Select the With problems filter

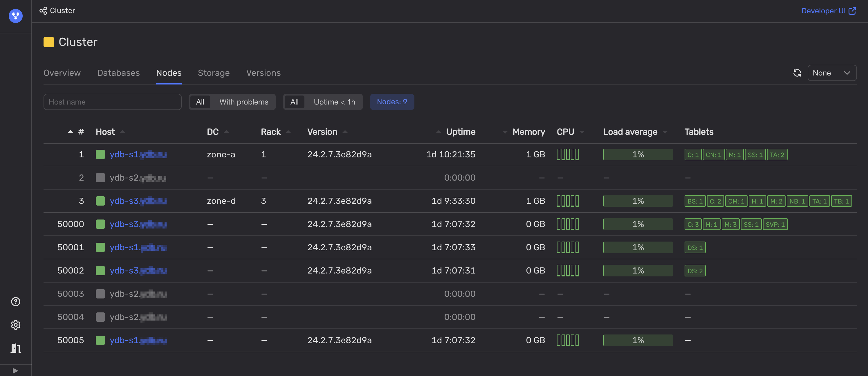[243, 102]
